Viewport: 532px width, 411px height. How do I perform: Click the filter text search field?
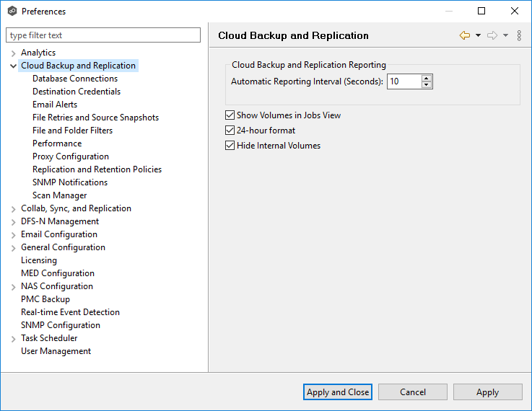point(103,35)
